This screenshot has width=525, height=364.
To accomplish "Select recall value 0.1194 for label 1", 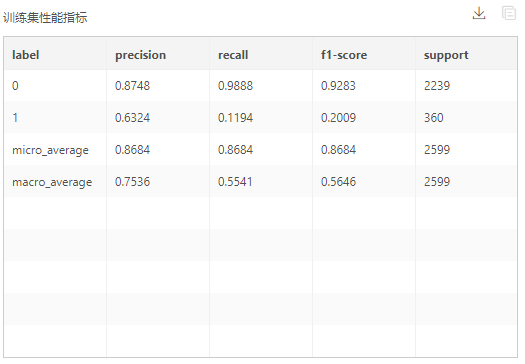I will [x=235, y=118].
